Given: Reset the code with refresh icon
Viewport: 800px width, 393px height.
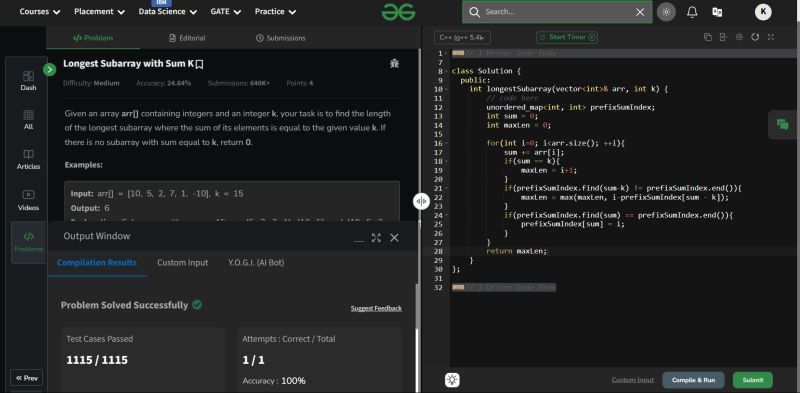Looking at the screenshot, I should coord(755,37).
